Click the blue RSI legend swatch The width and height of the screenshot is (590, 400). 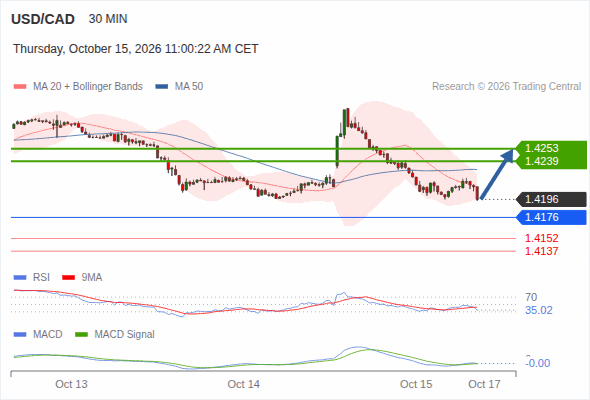(x=20, y=278)
